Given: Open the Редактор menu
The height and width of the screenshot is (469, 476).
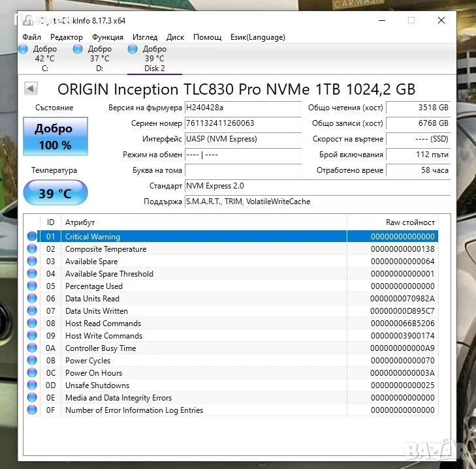Looking at the screenshot, I should click(x=67, y=37).
